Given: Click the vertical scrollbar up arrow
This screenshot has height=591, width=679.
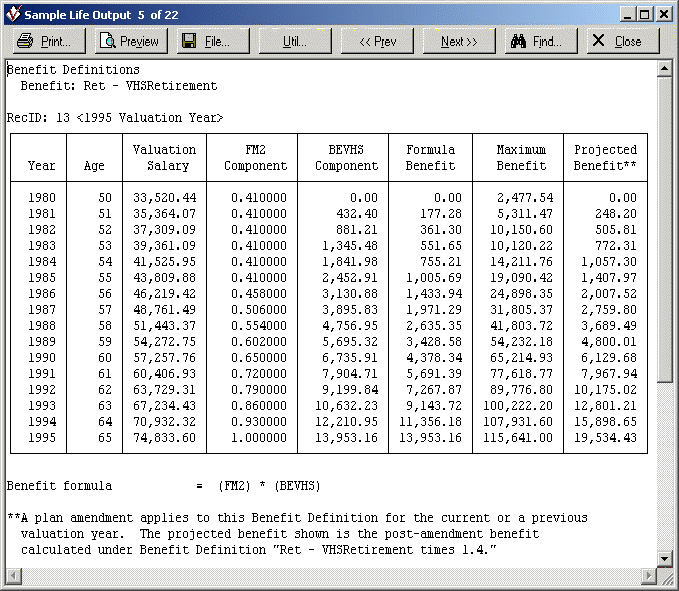Looking at the screenshot, I should pos(664,69).
